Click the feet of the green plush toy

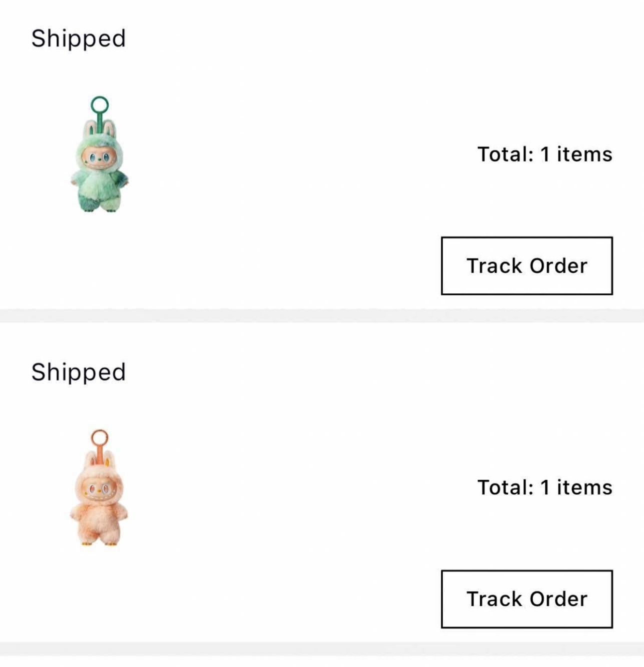coord(99,207)
